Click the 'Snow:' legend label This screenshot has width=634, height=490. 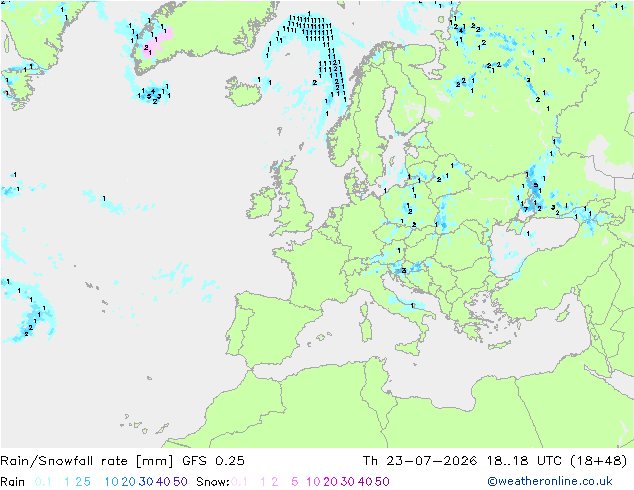click(x=213, y=482)
